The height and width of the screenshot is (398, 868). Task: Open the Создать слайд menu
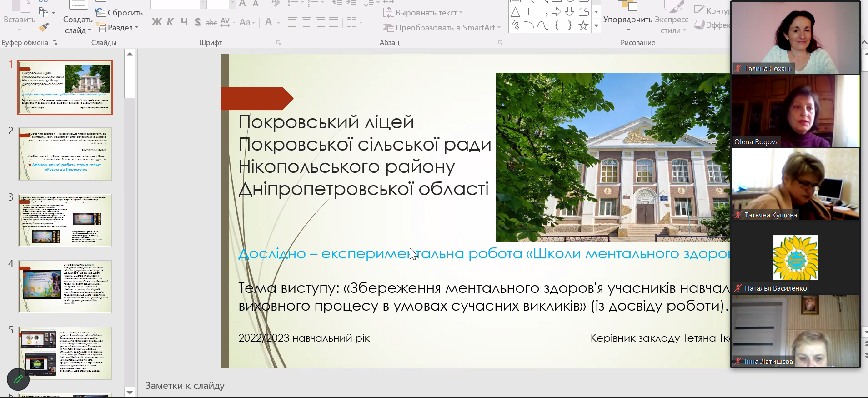tap(78, 30)
